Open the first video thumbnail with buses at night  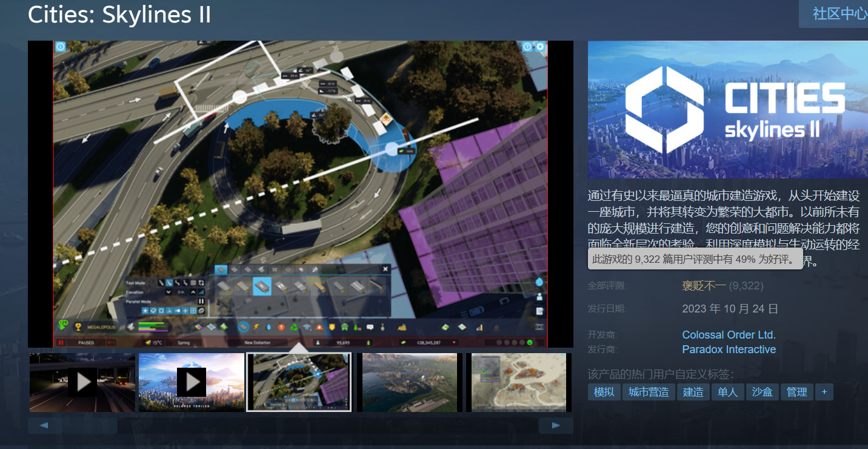[x=82, y=382]
